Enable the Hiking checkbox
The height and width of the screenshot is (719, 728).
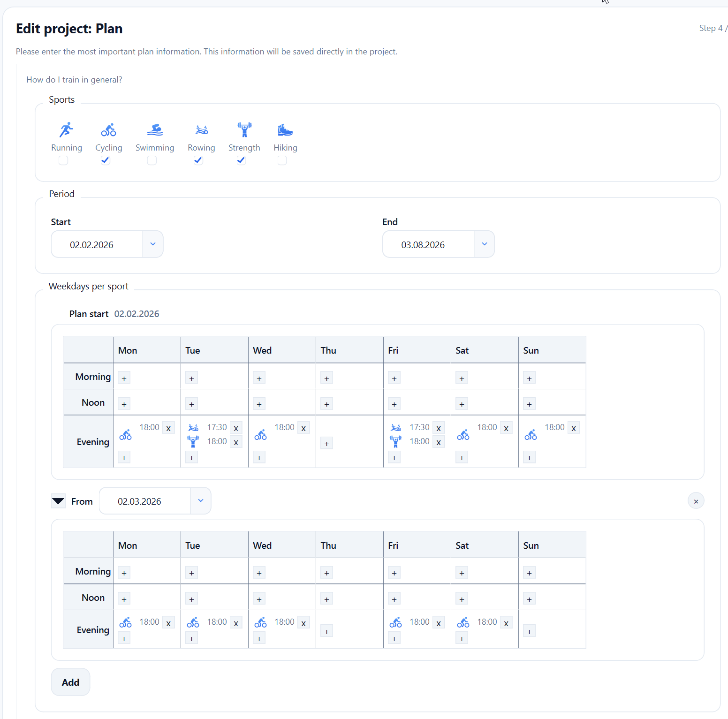click(x=282, y=160)
